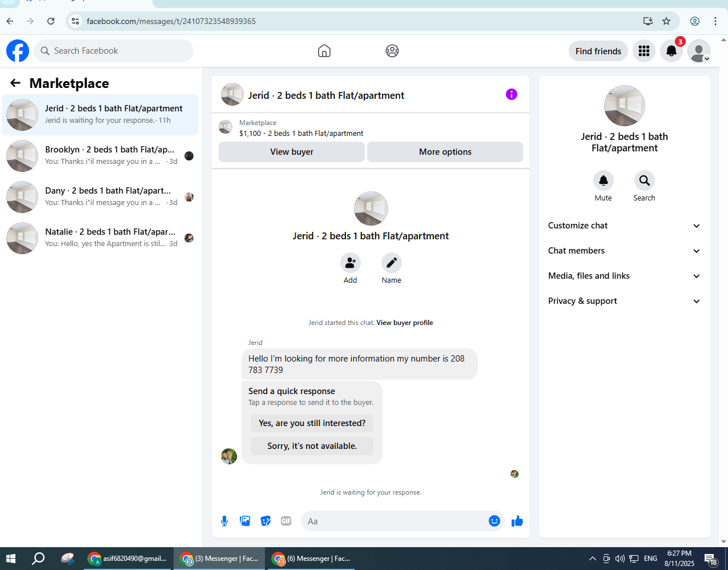Open conversation info purple icon
Screen dimensions: 728x570
(x=512, y=94)
